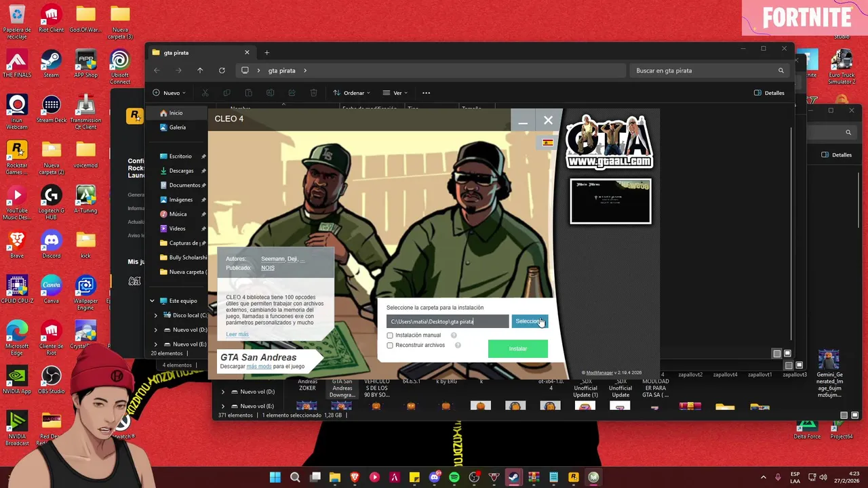Open the Delta Force desktop icon
This screenshot has height=488, width=868.
pyautogui.click(x=807, y=430)
